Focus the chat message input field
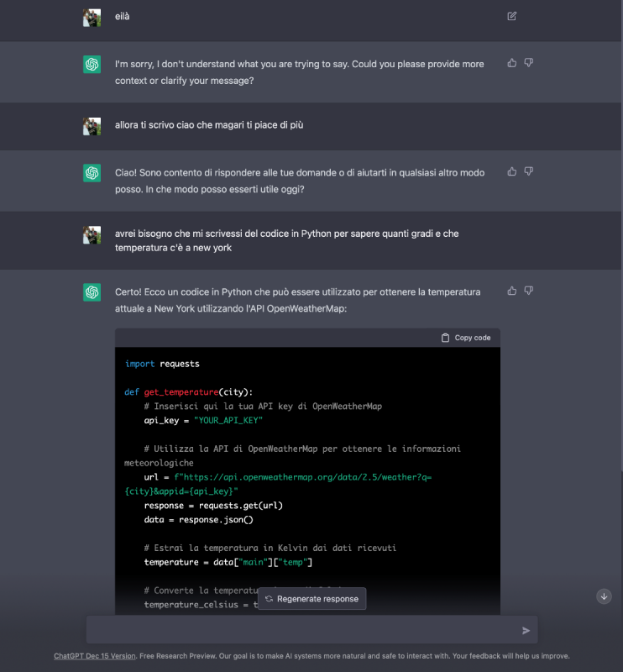 click(302, 630)
